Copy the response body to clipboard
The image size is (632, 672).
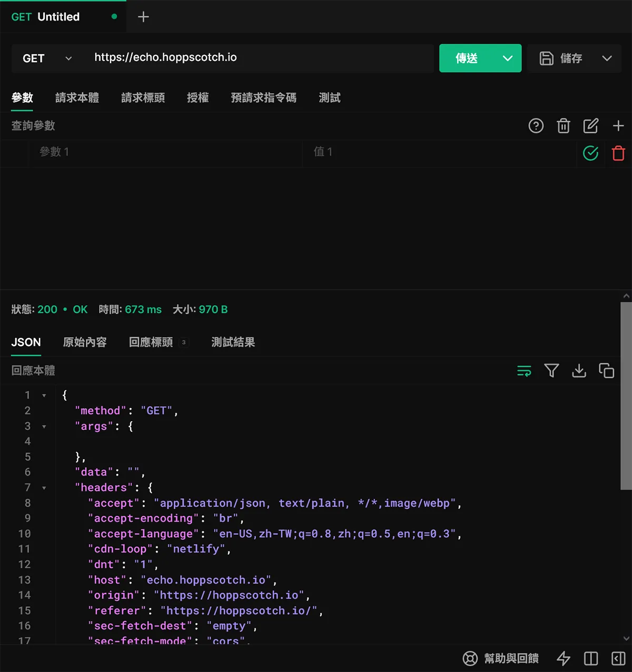pyautogui.click(x=606, y=371)
